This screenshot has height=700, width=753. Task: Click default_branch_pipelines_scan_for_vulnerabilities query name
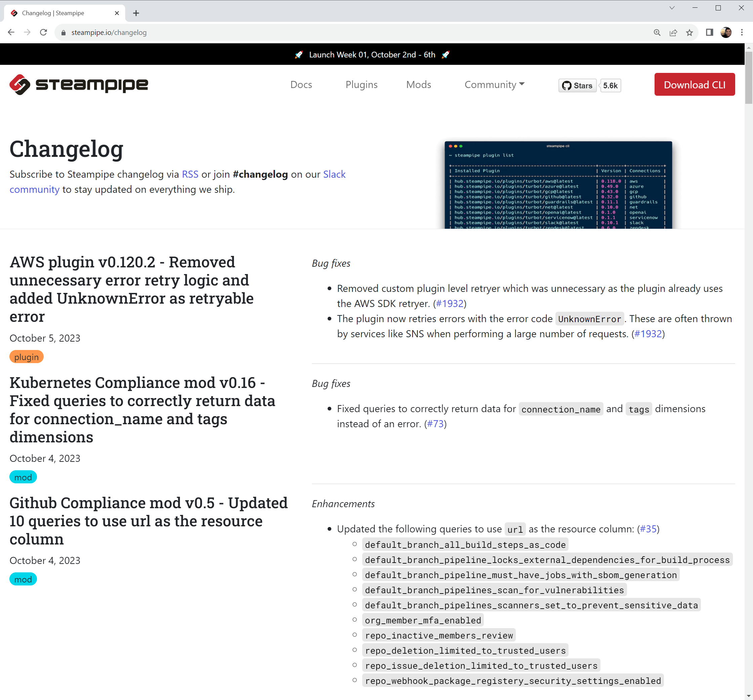[x=494, y=590]
